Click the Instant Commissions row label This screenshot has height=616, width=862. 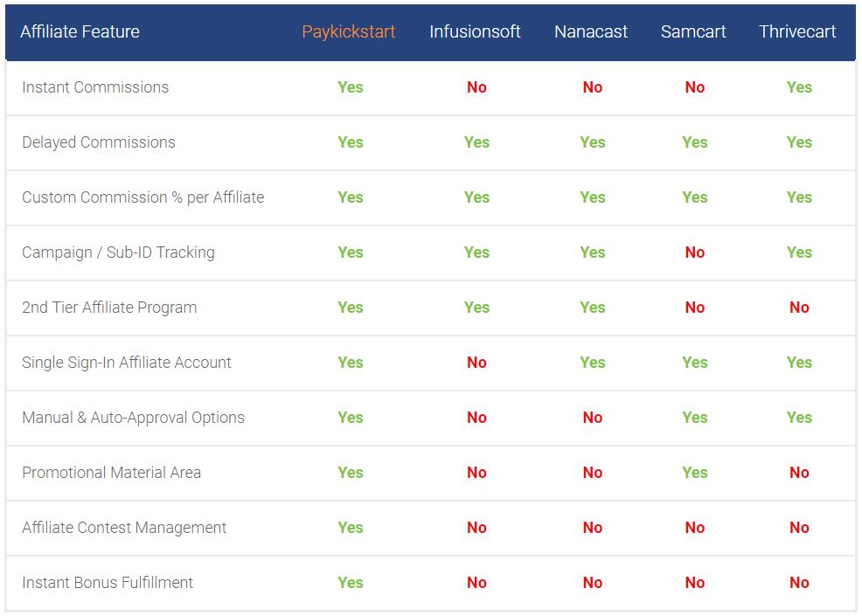pos(95,87)
